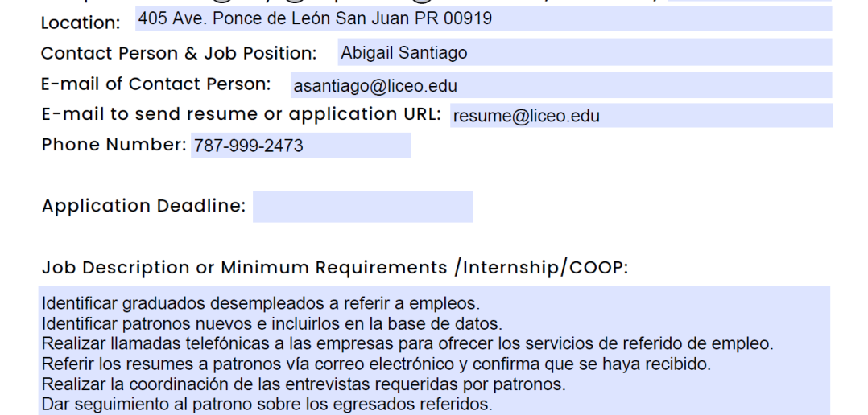Focus the resume e-mail or application URL field
The width and height of the screenshot is (868, 415).
641,116
